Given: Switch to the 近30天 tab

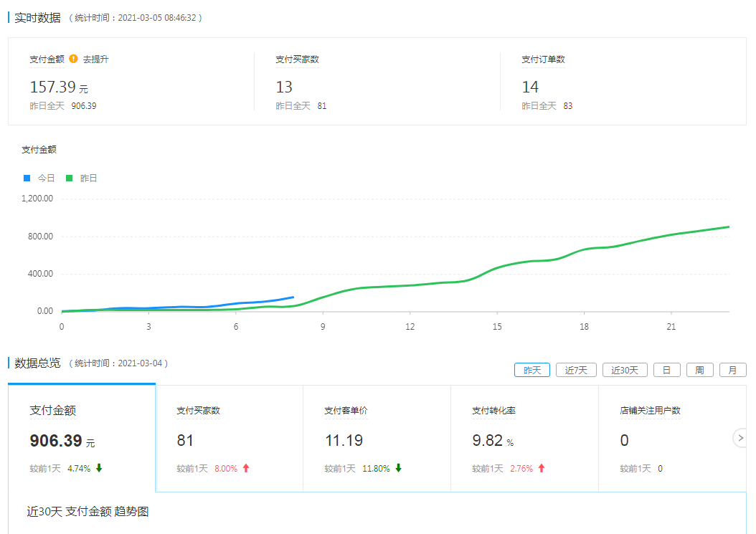Looking at the screenshot, I should pyautogui.click(x=624, y=371).
